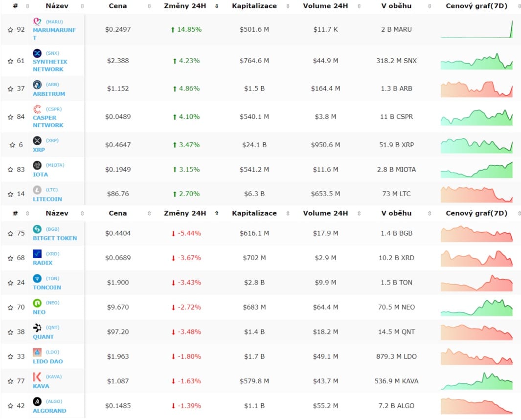Screen dimensions: 521x420
Task: Click MARU change value 14.85%
Action: point(186,29)
